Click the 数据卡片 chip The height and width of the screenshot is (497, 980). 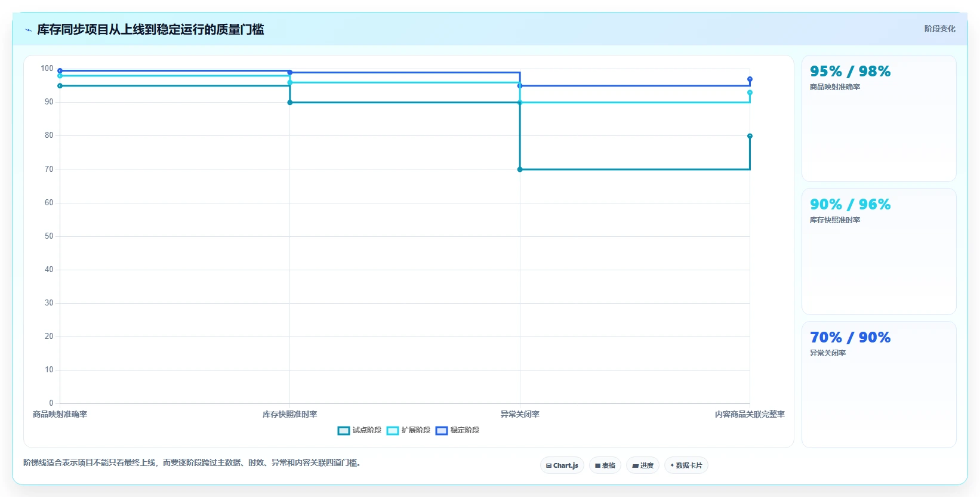(686, 465)
